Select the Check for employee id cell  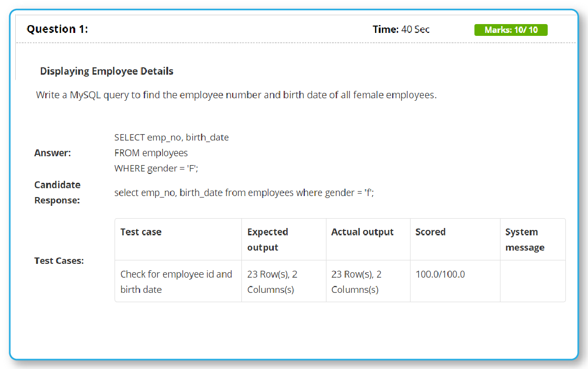point(176,282)
